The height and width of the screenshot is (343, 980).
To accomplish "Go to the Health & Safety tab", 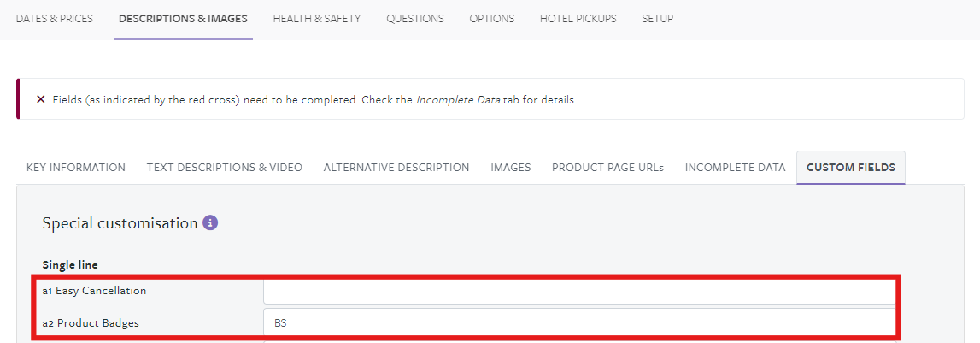I will [x=317, y=19].
